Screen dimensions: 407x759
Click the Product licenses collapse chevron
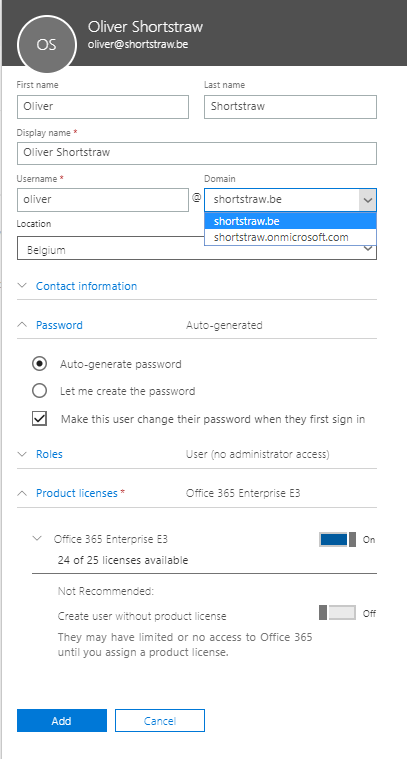[x=22, y=493]
